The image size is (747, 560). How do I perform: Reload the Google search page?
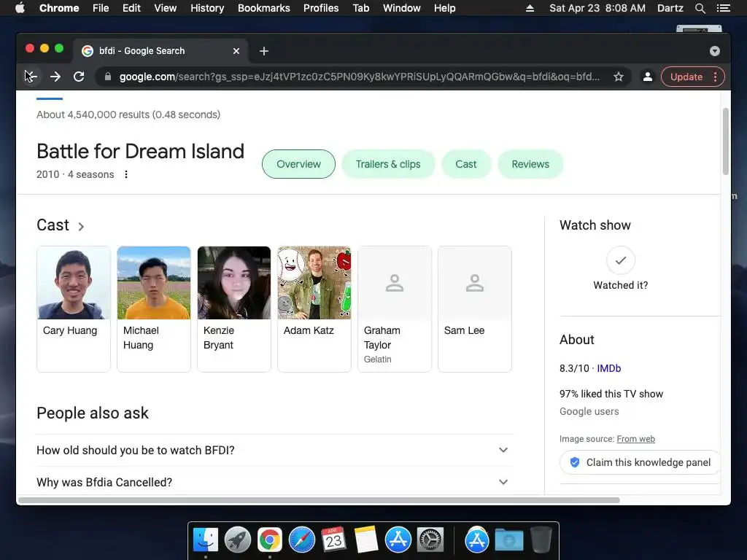point(79,77)
